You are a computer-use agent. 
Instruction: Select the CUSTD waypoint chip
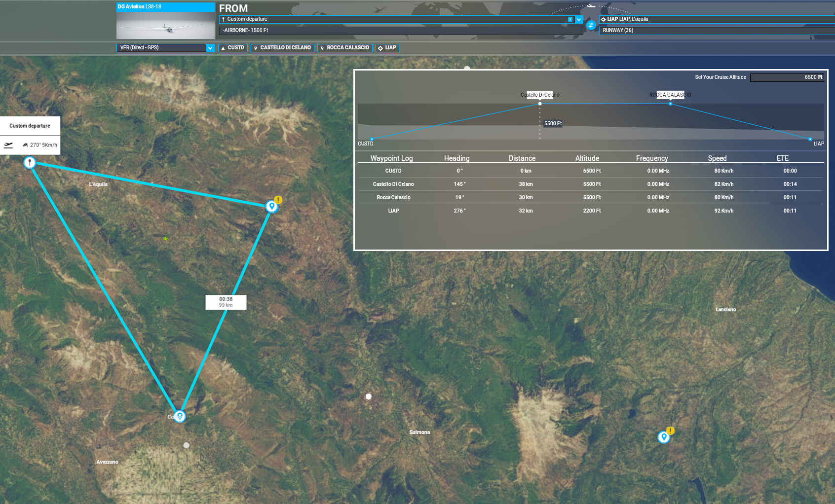233,48
